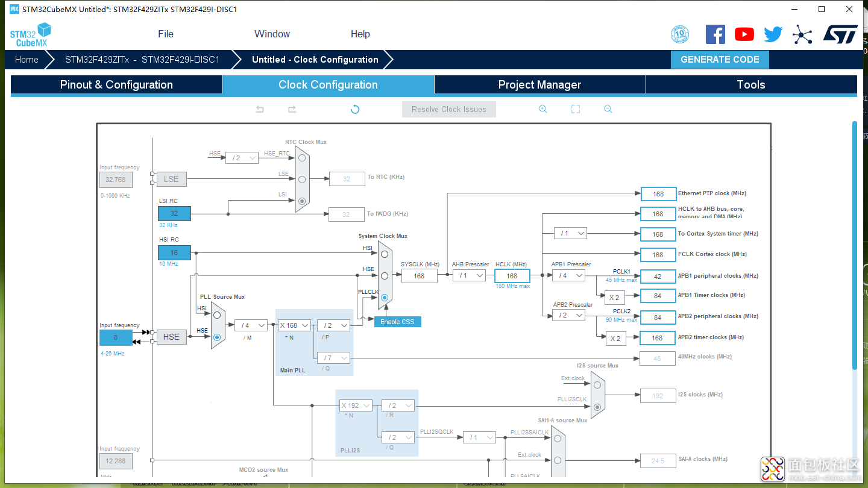This screenshot has width=868, height=488.
Task: Open the ST community network icon
Action: tap(802, 34)
